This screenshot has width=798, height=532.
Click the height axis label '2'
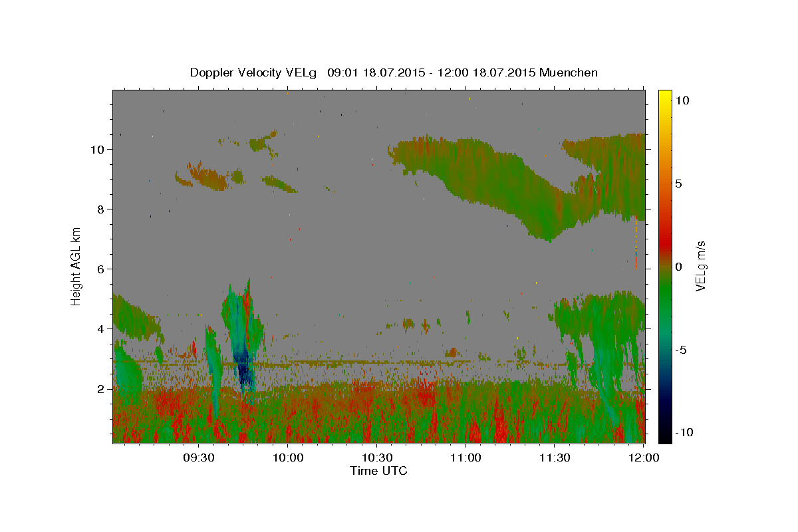click(100, 389)
